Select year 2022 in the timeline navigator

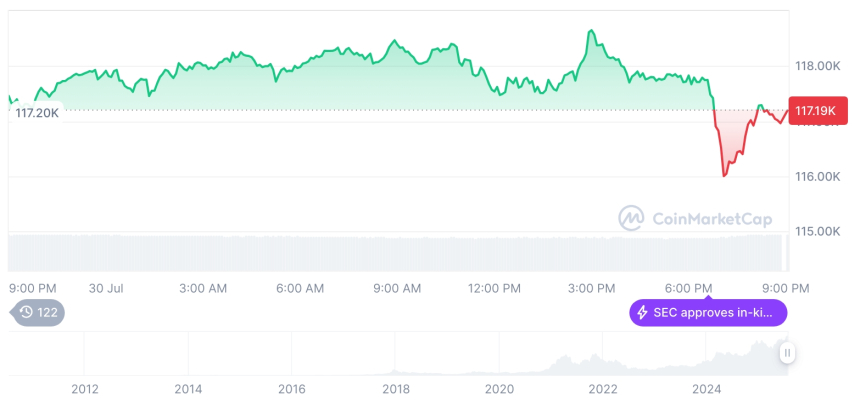click(602, 388)
